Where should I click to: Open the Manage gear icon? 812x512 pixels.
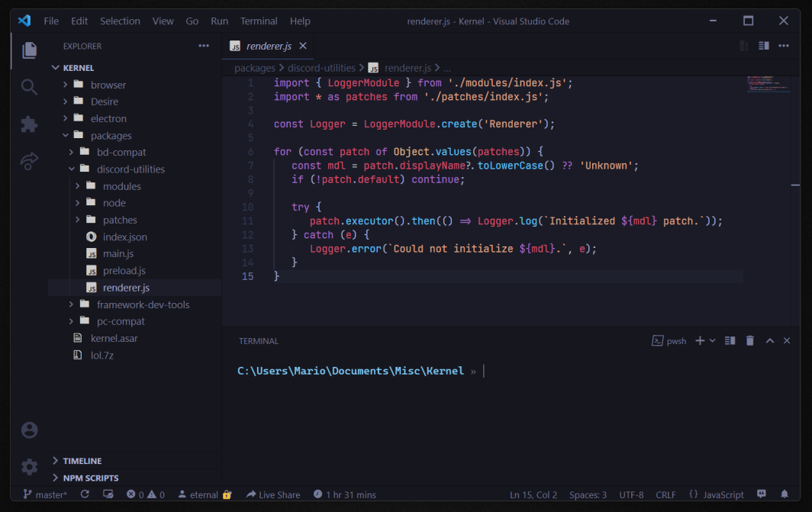coord(30,467)
